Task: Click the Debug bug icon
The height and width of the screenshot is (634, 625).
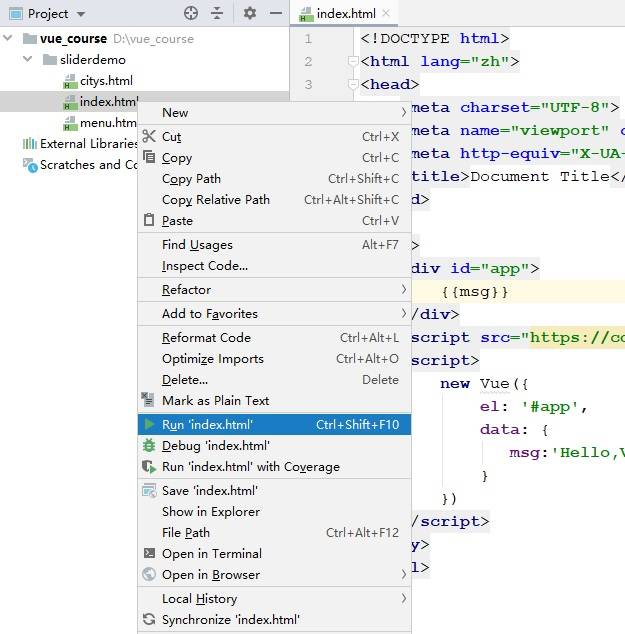Action: tap(149, 446)
